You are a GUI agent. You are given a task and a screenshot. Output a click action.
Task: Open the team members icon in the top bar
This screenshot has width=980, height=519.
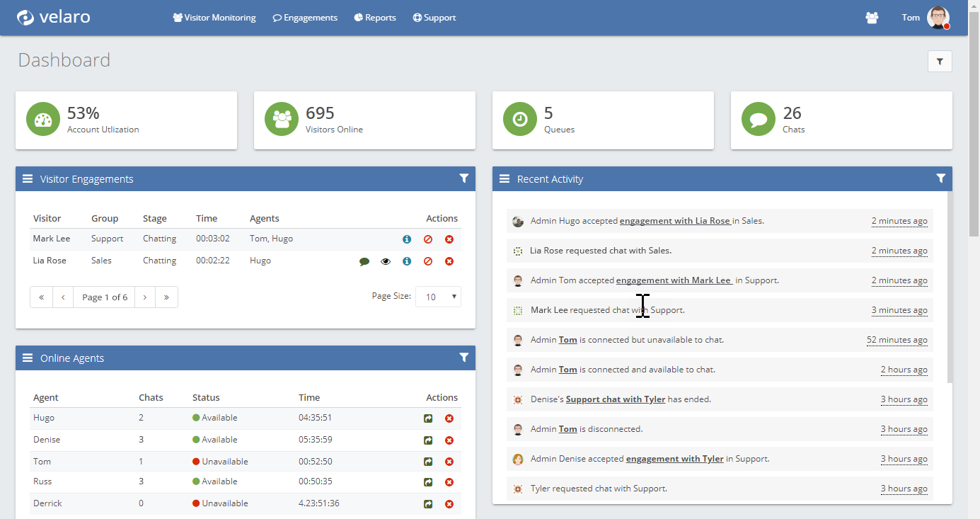[872, 17]
